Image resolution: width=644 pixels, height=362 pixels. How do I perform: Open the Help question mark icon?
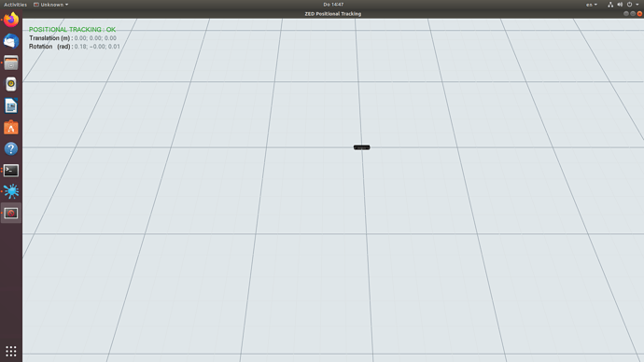point(11,149)
